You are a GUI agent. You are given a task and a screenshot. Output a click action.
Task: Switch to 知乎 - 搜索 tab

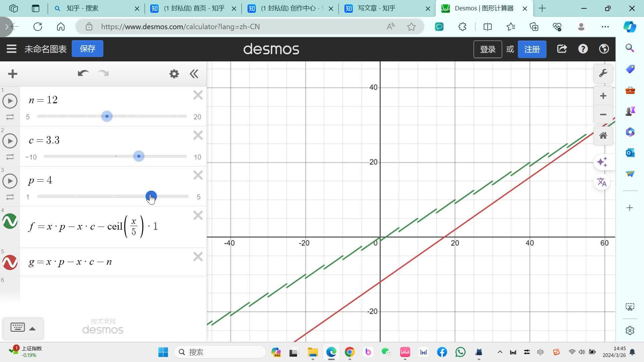tap(97, 8)
